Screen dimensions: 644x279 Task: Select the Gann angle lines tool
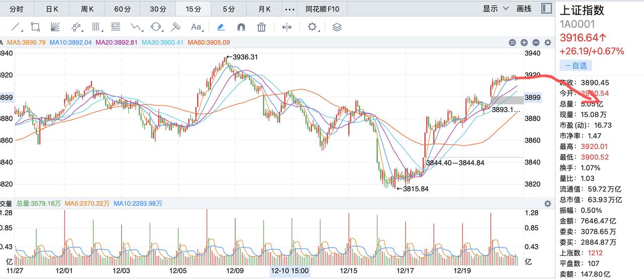click(176, 27)
